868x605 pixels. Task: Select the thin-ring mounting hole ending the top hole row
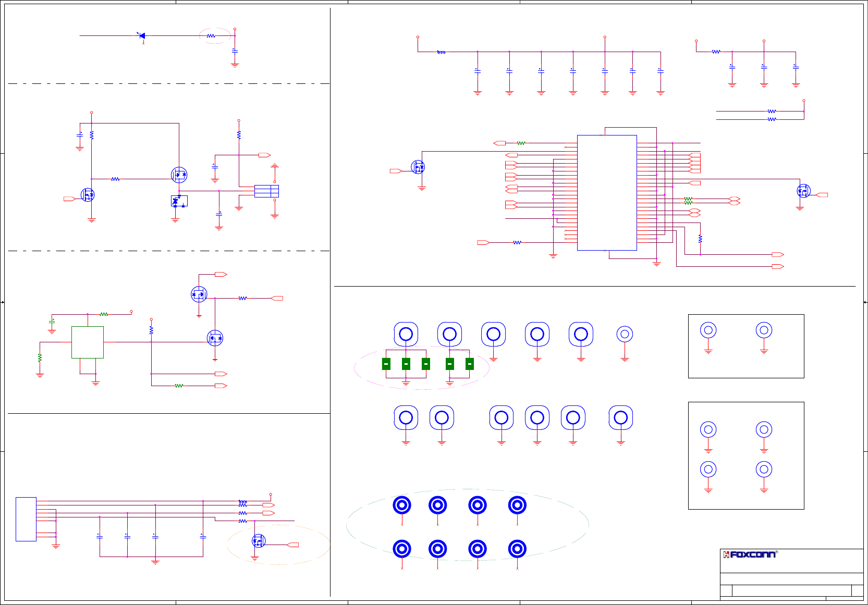(625, 334)
